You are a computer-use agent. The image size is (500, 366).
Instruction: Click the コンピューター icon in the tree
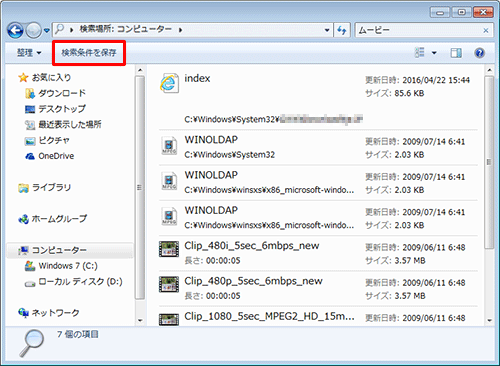(23, 250)
